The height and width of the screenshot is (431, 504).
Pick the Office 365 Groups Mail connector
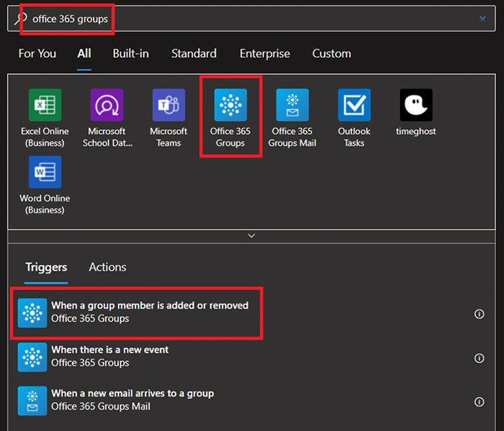pyautogui.click(x=292, y=105)
